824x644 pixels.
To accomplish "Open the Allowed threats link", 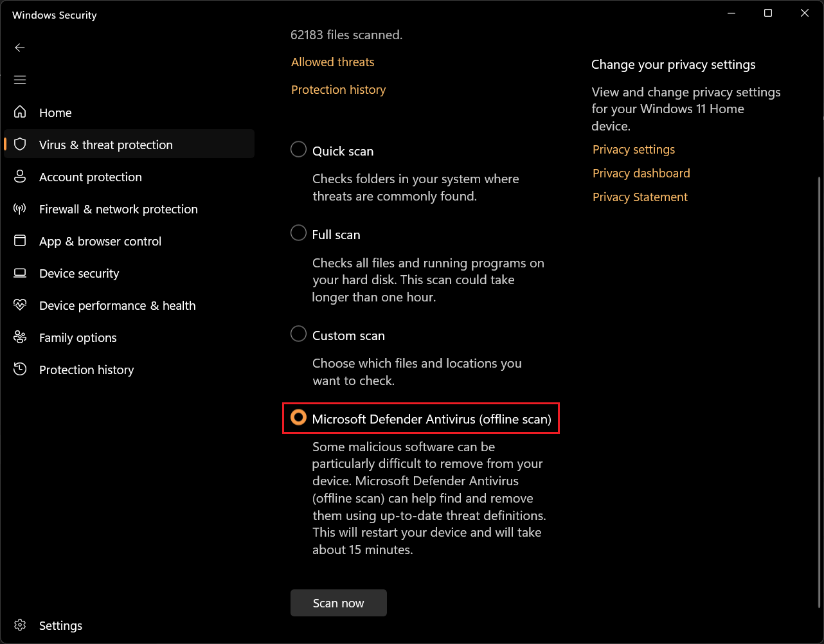I will (332, 62).
